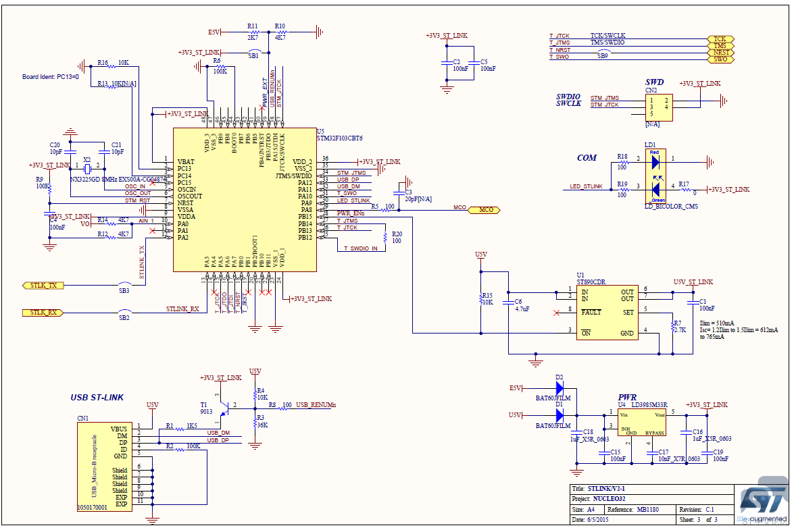Viewport: 794px width, 532px height.
Task: Select the green LED symbol in LD1
Action: [654, 186]
